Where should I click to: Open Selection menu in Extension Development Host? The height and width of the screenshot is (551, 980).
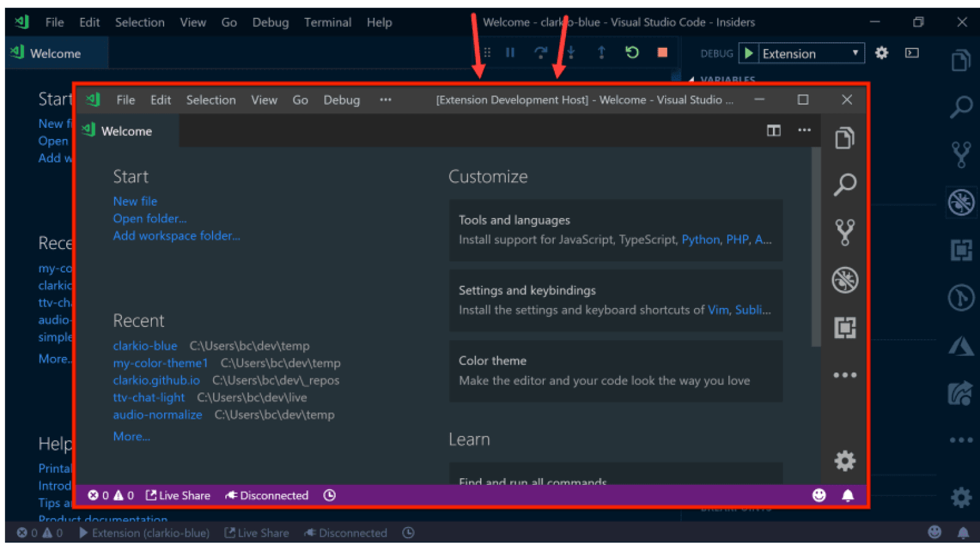211,100
